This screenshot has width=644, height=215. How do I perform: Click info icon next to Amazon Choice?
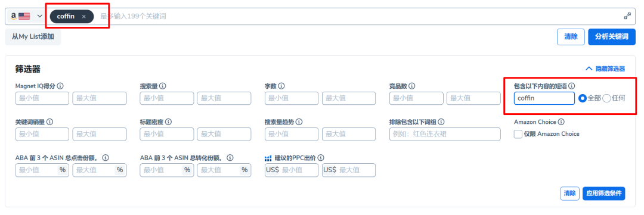click(x=562, y=122)
